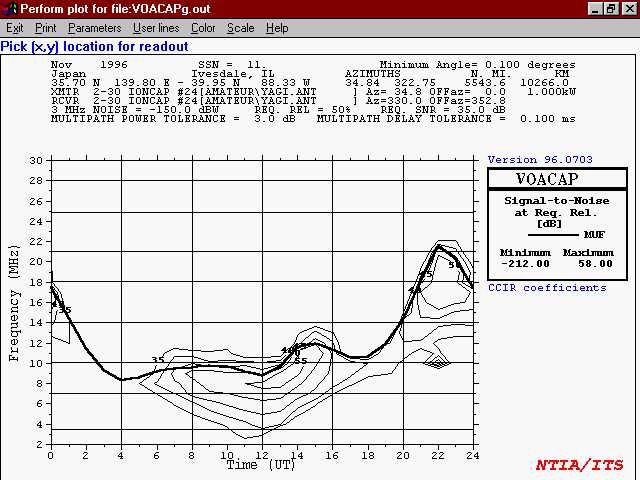The height and width of the screenshot is (480, 640).
Task: Click the 'Version 96.0703' text
Action: [x=540, y=160]
